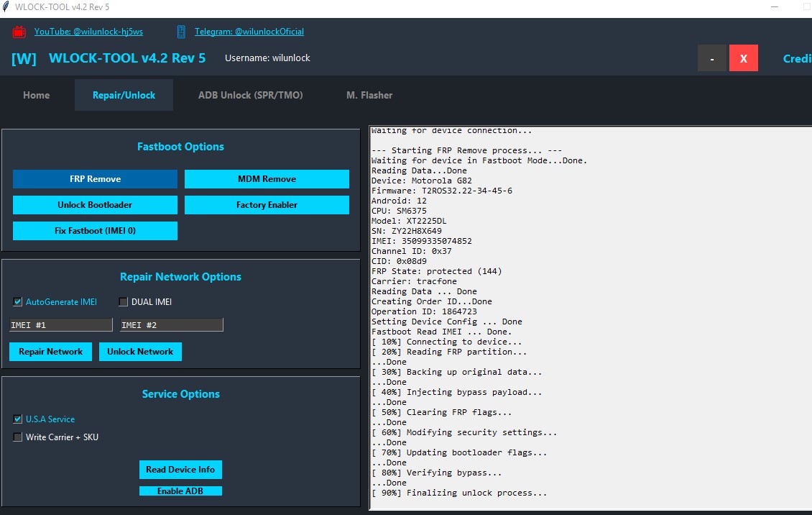
Task: Click log line Firmware: T2ROS32.22-34-45-6
Action: pos(442,191)
